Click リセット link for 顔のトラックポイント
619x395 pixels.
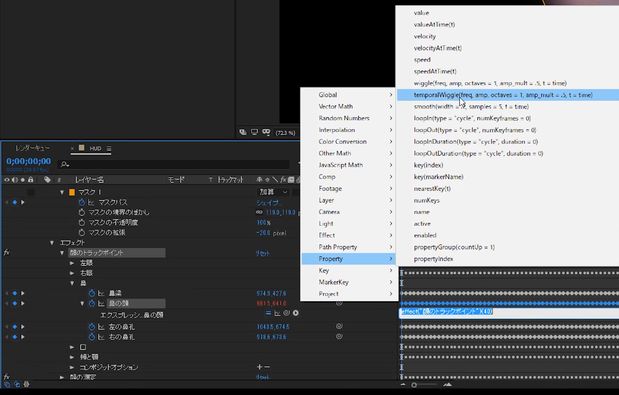click(x=263, y=253)
